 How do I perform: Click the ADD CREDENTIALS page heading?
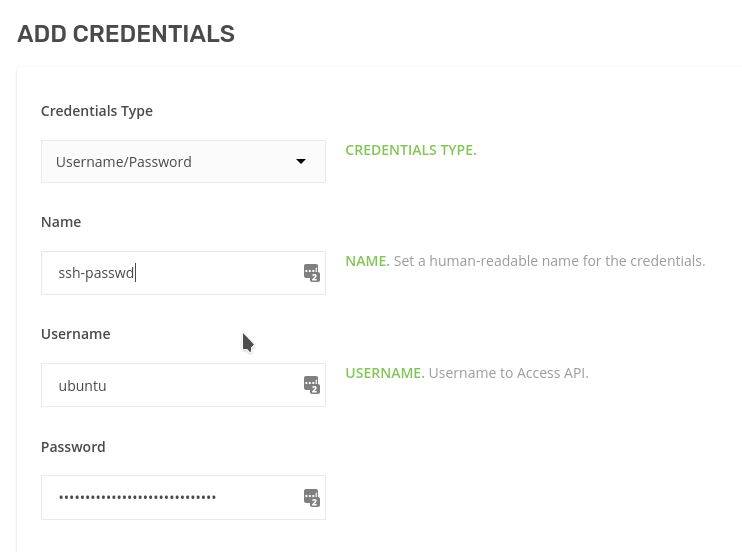coord(126,34)
